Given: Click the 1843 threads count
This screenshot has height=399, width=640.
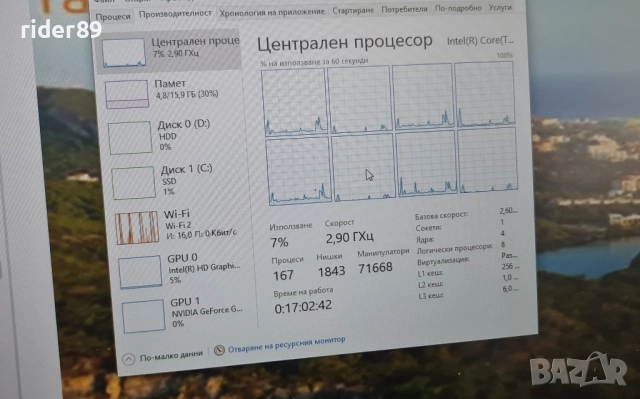Looking at the screenshot, I should (x=331, y=271).
